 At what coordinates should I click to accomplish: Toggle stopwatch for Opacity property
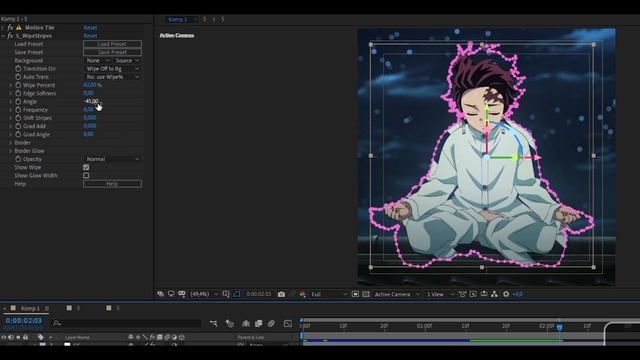pos(18,159)
